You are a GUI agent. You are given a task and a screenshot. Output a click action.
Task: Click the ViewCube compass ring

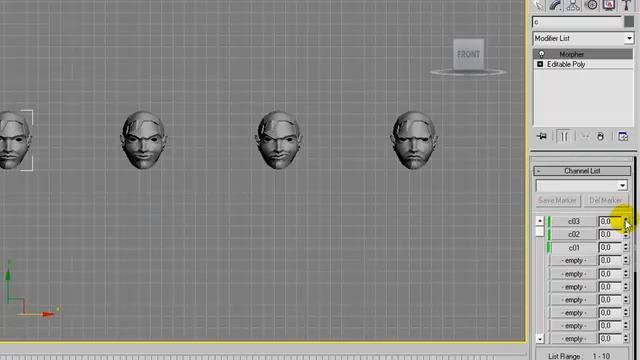click(x=468, y=73)
